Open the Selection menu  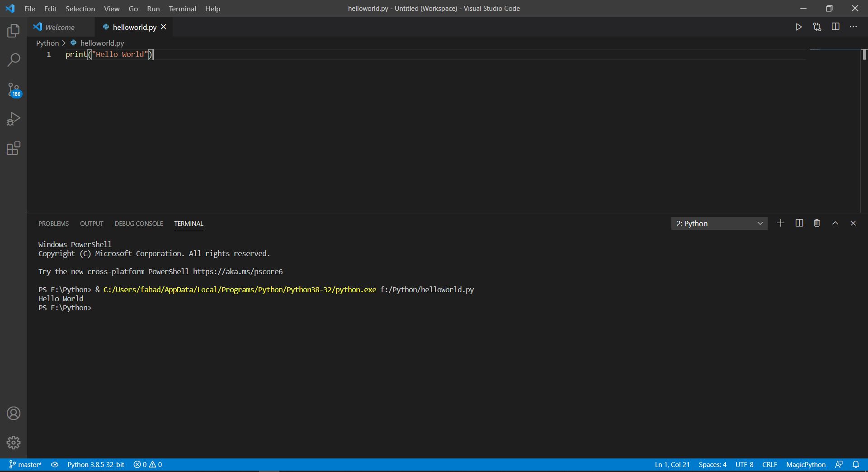pos(80,9)
